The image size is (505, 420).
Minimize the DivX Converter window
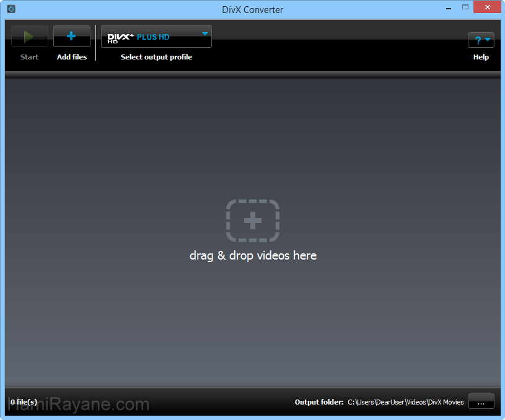click(449, 7)
